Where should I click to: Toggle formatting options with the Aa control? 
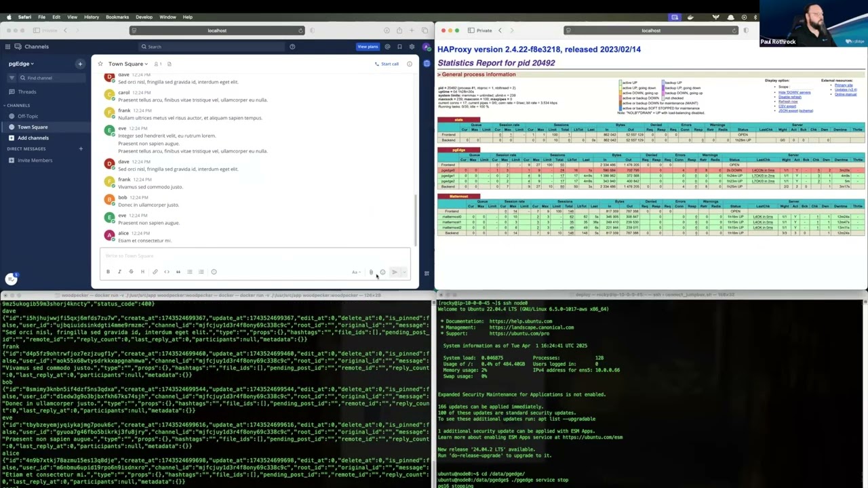tap(355, 272)
